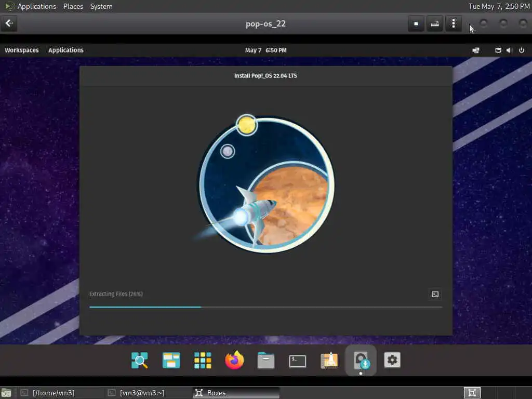This screenshot has height=399, width=532.
Task: Launch Firefox from the dock
Action: 234,360
